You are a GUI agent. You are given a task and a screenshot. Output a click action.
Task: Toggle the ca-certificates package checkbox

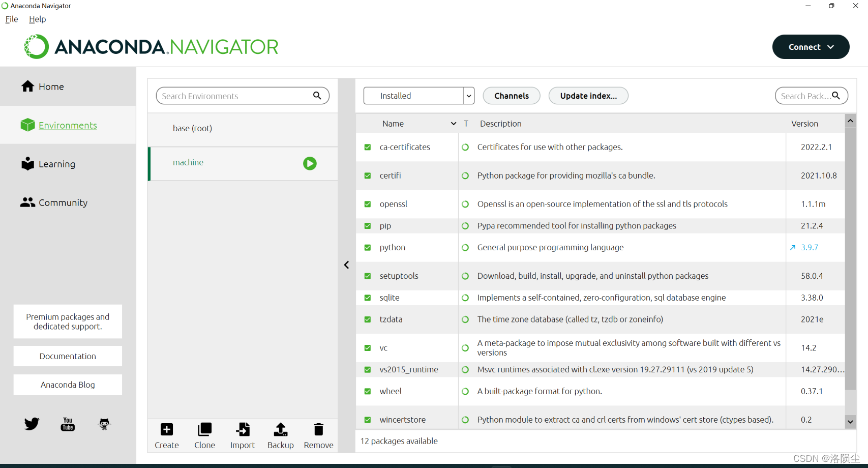coord(368,147)
